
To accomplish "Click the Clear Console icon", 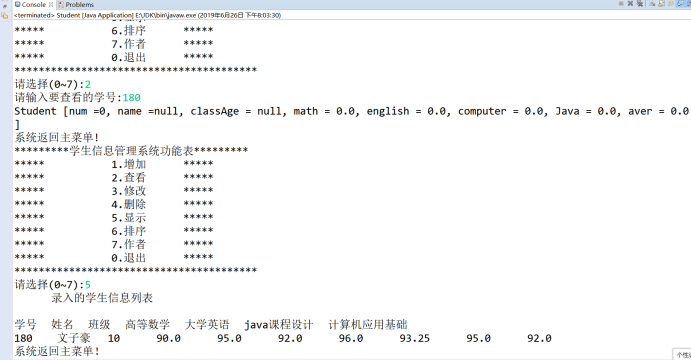I will (x=652, y=4).
